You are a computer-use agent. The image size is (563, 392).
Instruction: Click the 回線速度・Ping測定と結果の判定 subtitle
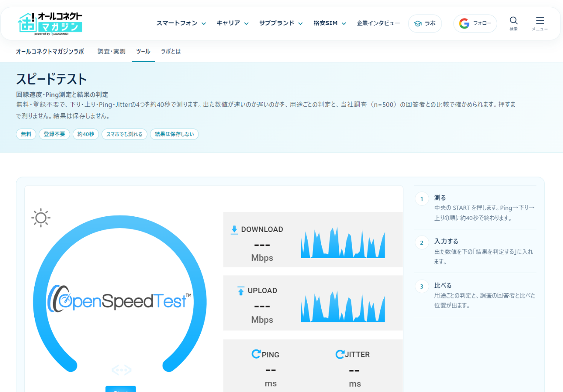[x=62, y=94]
